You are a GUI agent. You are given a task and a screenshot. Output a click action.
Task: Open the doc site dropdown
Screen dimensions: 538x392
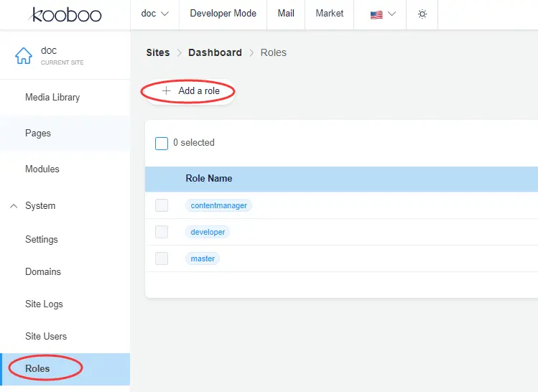(154, 14)
